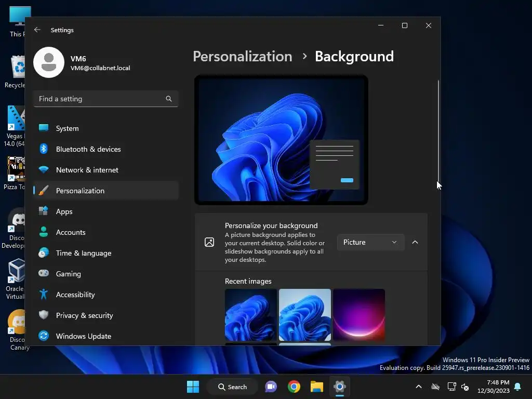Screen dimensions: 532x399
Task: Select the light blue bloom recent image
Action: click(x=304, y=314)
